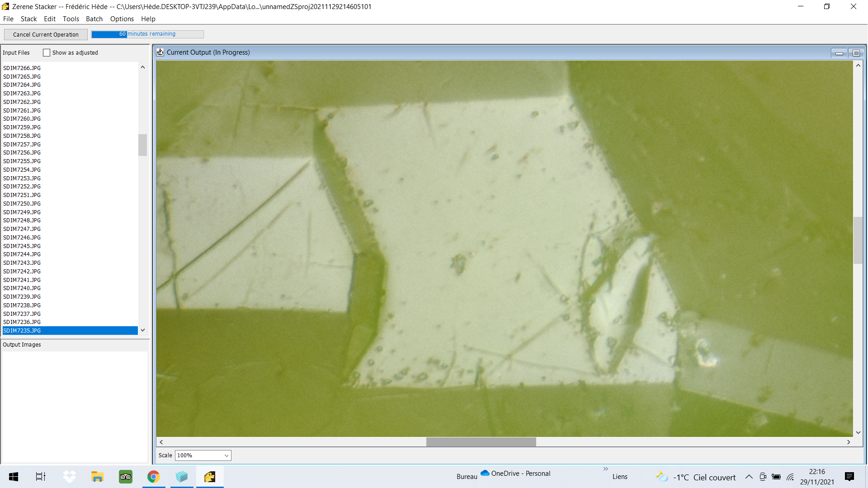Select SDIM7251.JPG in input files
868x488 pixels.
(x=70, y=195)
